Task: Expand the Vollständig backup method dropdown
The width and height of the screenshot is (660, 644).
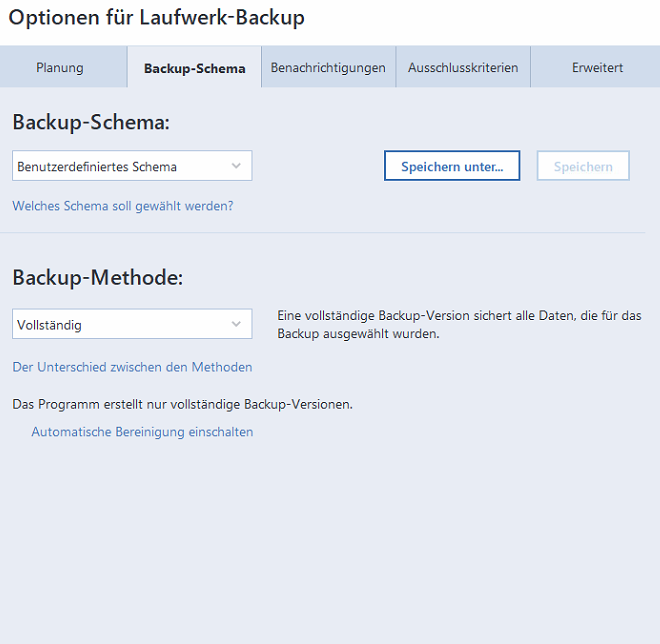Action: (132, 324)
